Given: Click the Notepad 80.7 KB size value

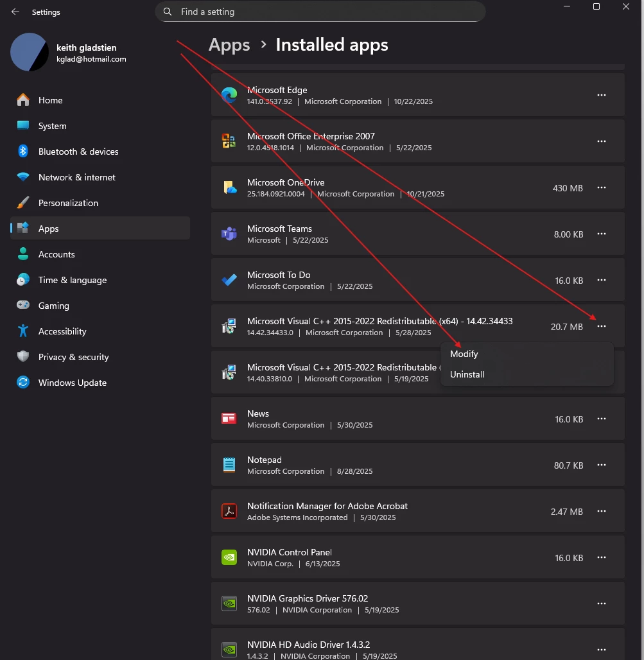Looking at the screenshot, I should pyautogui.click(x=568, y=465).
